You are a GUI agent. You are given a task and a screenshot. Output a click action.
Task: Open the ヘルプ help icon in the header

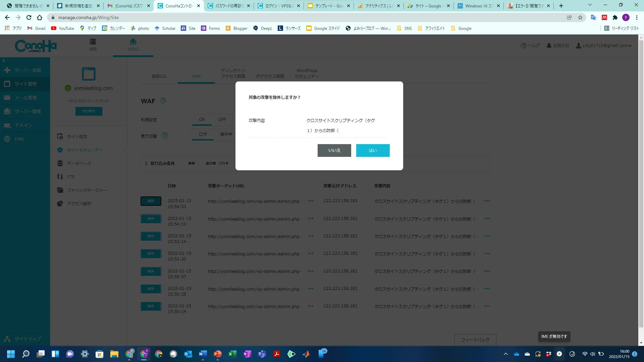[530, 46]
